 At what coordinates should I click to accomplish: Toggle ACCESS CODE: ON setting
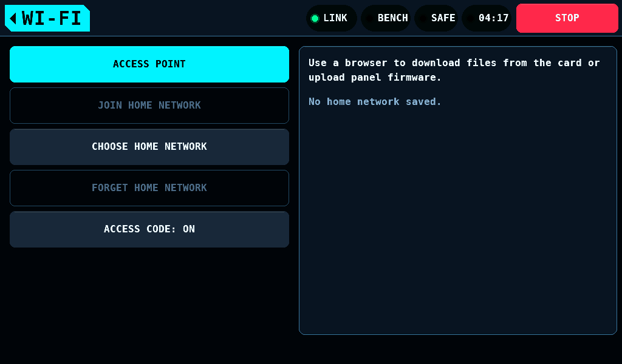coord(149,229)
